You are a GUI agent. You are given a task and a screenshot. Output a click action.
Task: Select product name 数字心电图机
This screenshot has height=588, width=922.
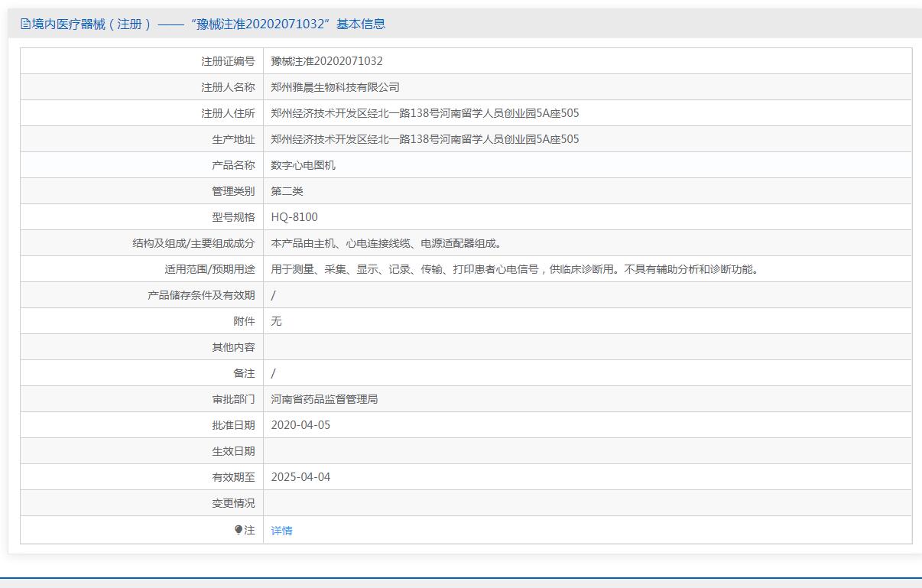click(303, 165)
